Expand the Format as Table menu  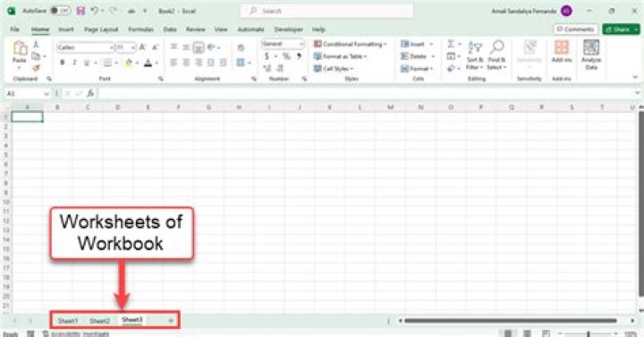tap(340, 56)
